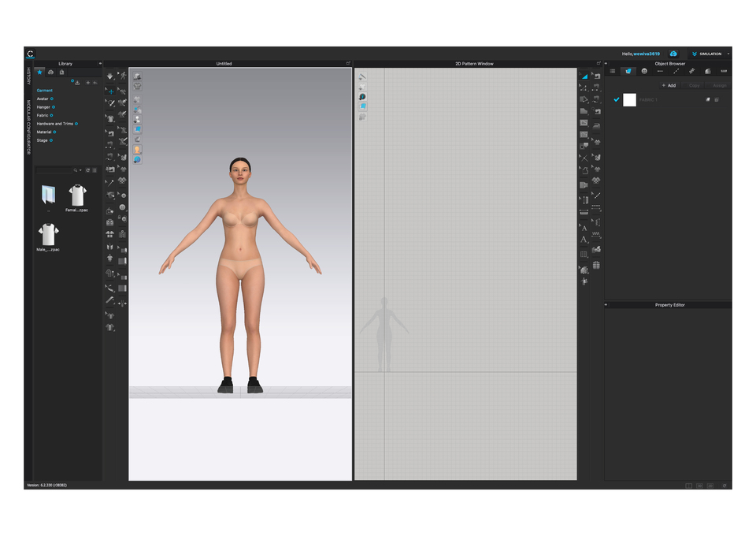Image resolution: width=756 pixels, height=536 pixels.
Task: Click the walking avatar tool icon
Action: (x=123, y=76)
